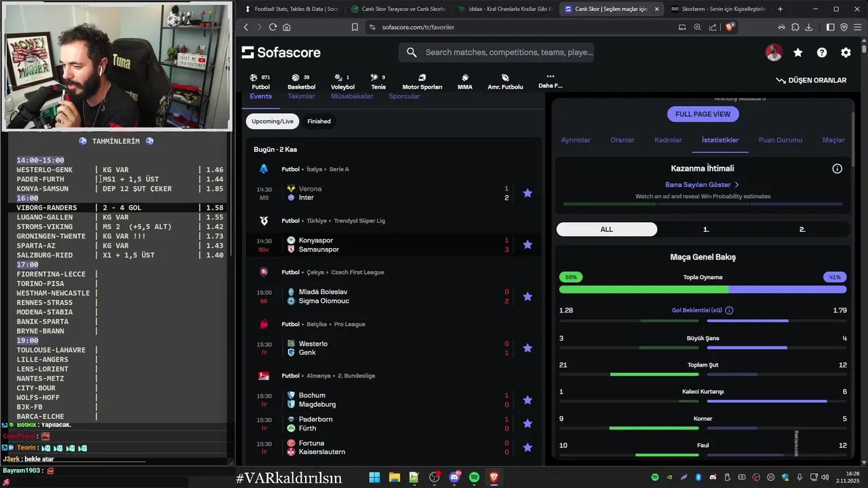
Task: Click the Topla Oynama possession bar
Action: 703,289
